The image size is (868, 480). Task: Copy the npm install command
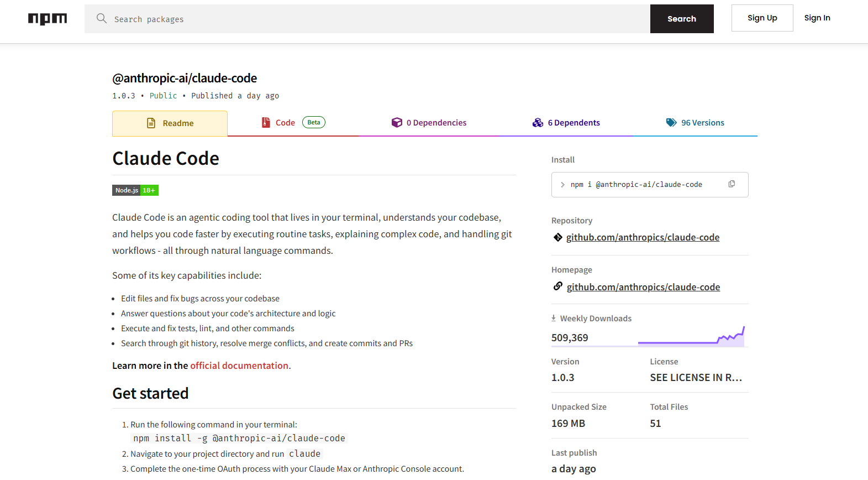(x=732, y=184)
